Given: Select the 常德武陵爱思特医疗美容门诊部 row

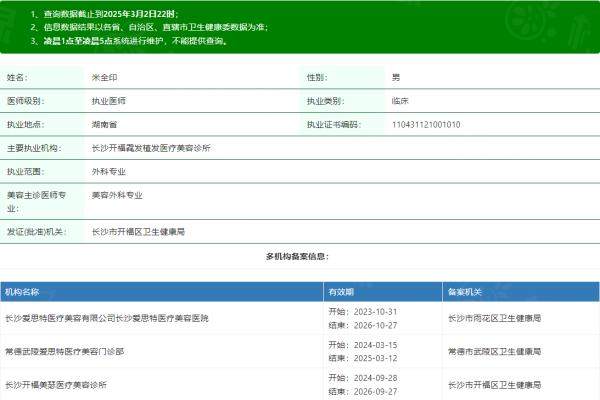Looking at the screenshot, I should [x=65, y=351].
